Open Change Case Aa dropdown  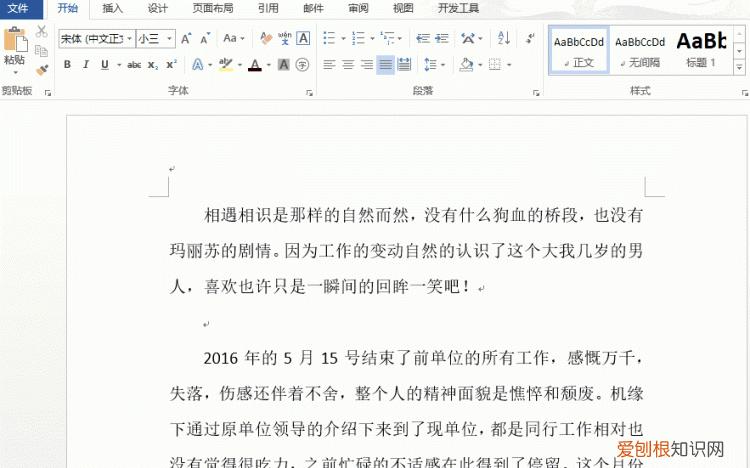click(x=234, y=38)
